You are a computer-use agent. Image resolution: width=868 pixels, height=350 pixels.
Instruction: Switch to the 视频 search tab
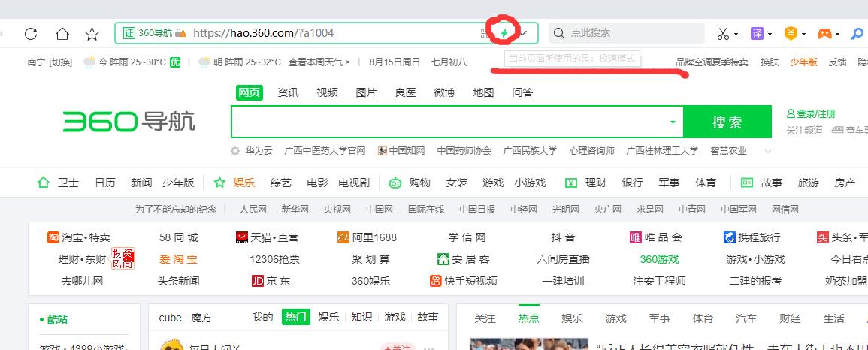pos(327,92)
